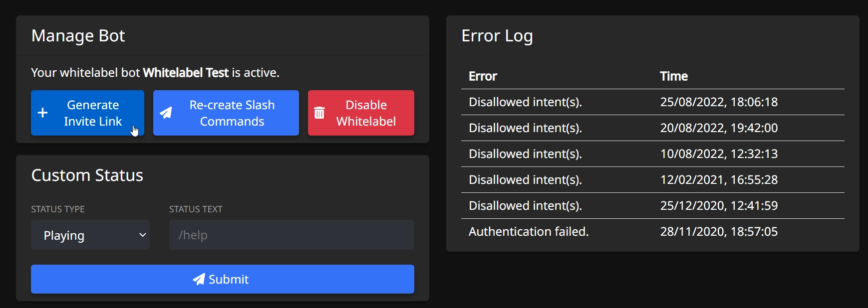Click the Manage Bot panel heading

pos(78,36)
